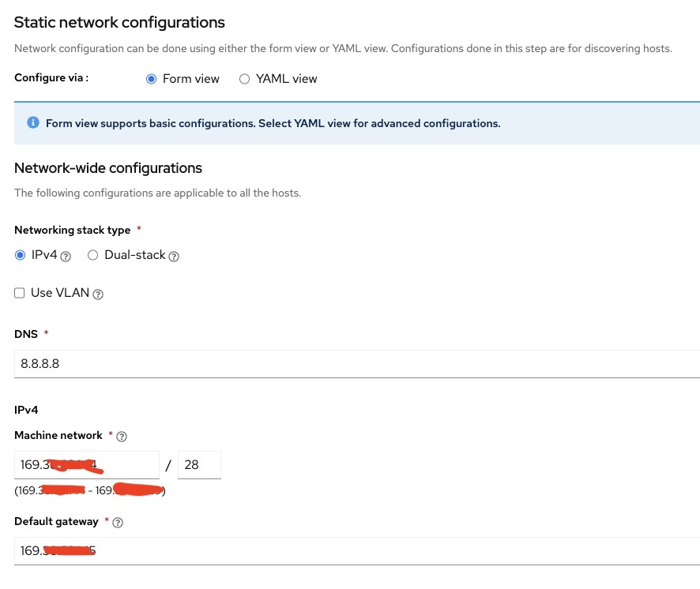Click the Network-wide configurations heading
Screen dimensions: 700x589
[x=108, y=168]
